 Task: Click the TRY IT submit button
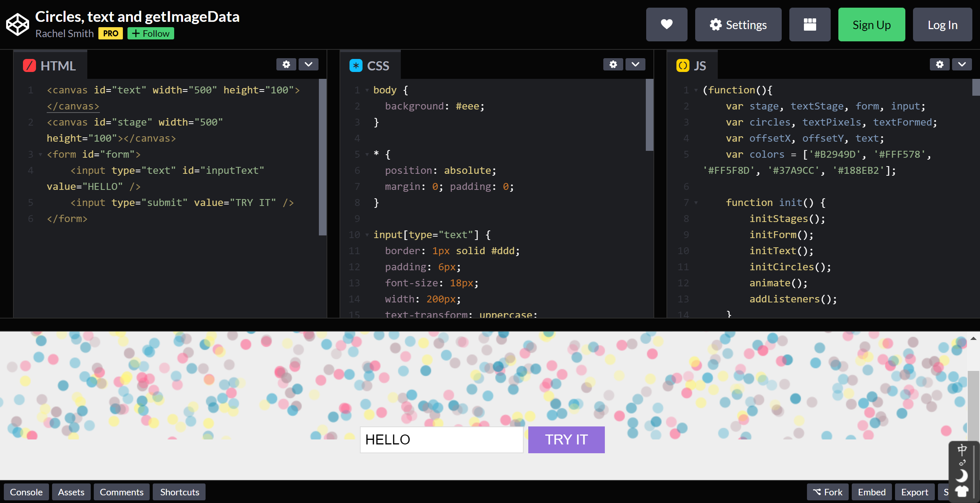pyautogui.click(x=566, y=439)
